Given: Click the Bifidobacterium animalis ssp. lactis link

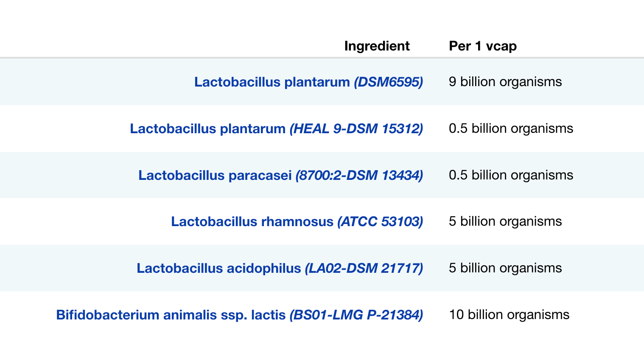Looking at the screenshot, I should coord(171,315).
